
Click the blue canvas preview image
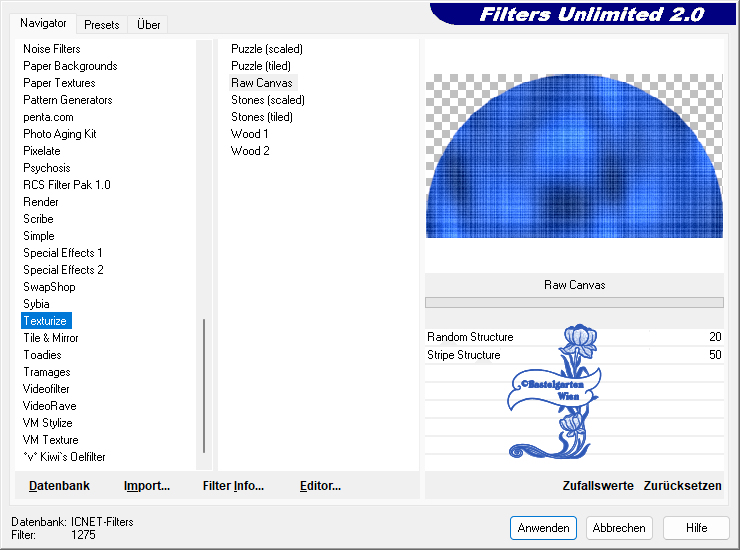(x=574, y=156)
